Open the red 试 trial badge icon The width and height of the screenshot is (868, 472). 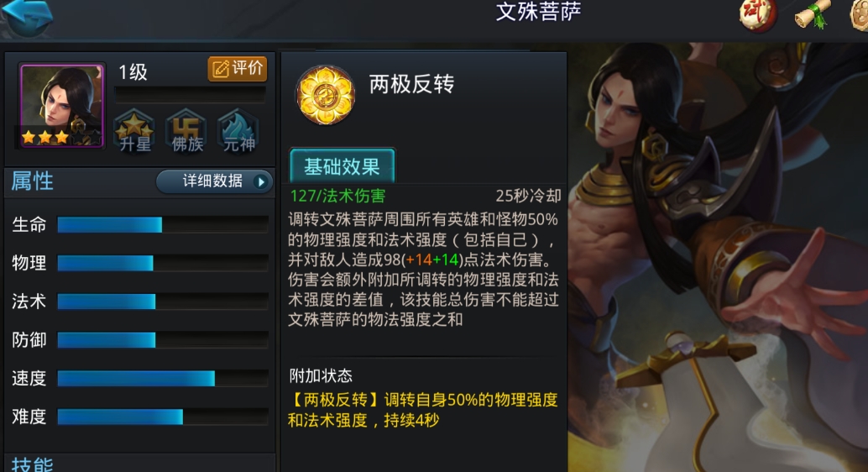coord(758,15)
